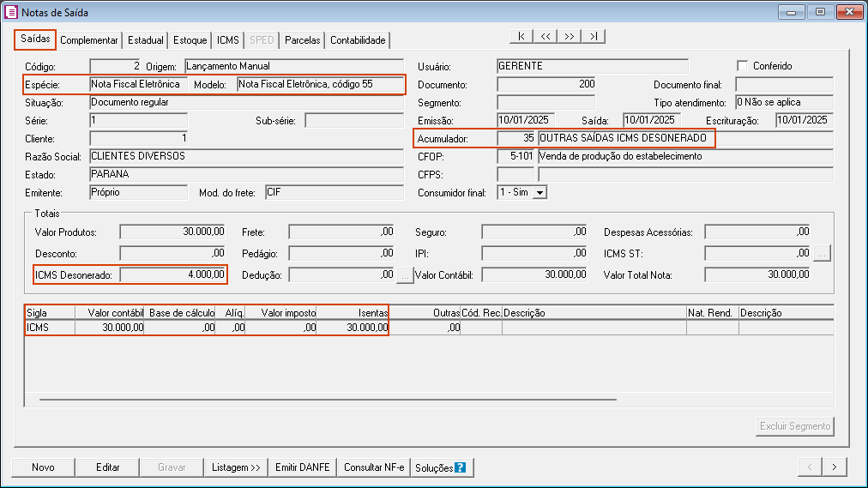Viewport: 868px width, 488px height.
Task: Open the Dedução ellipsis button
Action: [x=406, y=274]
